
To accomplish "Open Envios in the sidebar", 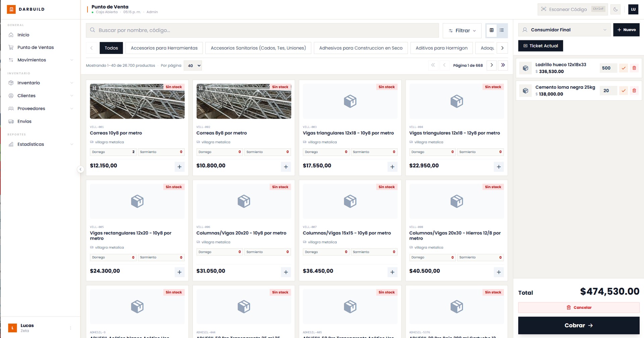I will coord(40,121).
